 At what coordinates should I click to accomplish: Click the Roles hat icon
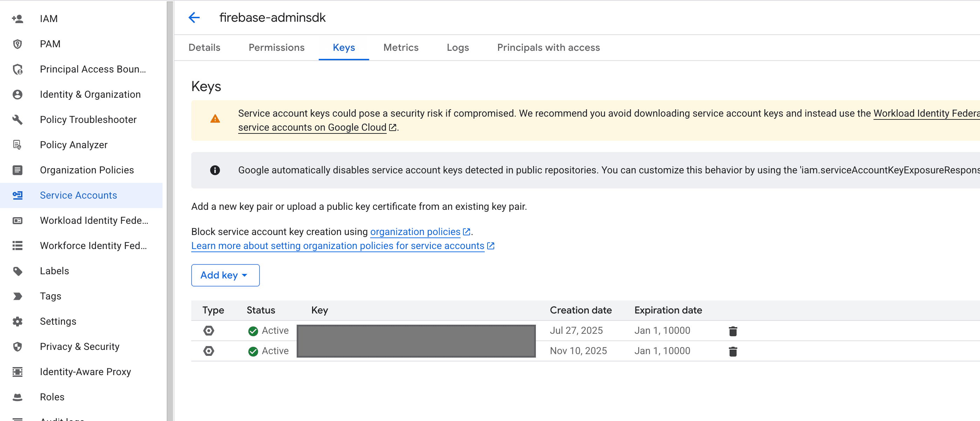coord(18,397)
